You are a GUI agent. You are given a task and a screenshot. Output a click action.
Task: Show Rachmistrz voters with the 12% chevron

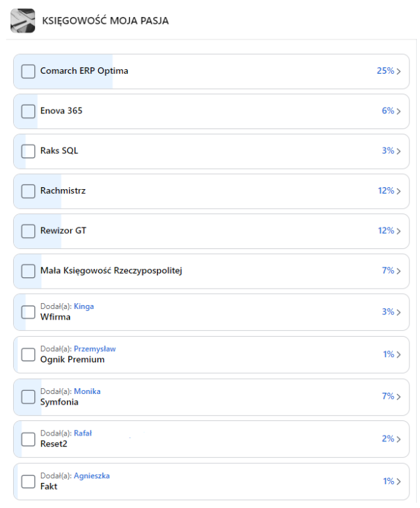coord(399,191)
